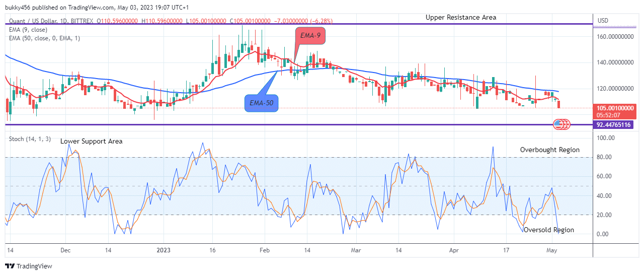Click the 40.00 Stochastic axis value
644x275 pixels.
coord(604,195)
